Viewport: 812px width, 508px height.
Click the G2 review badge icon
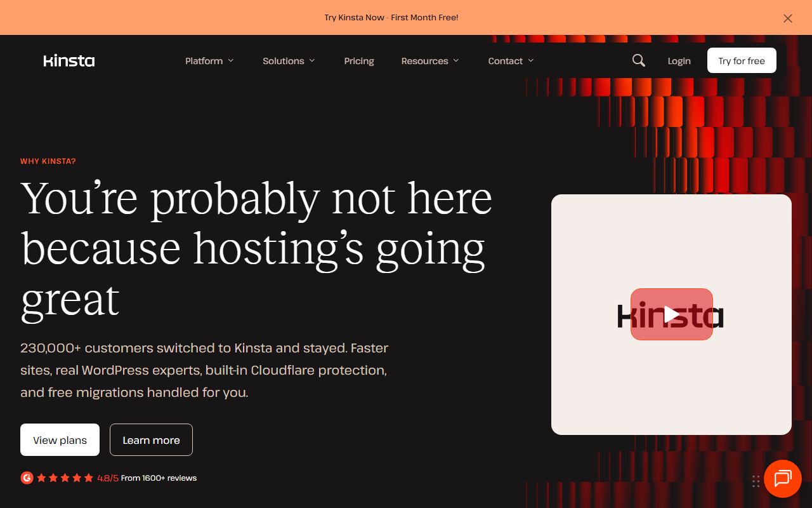(x=27, y=478)
